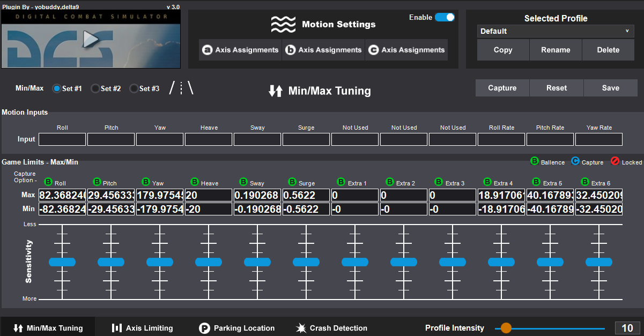Open Axis Assignments group c
The width and height of the screenshot is (644, 336).
coord(406,50)
